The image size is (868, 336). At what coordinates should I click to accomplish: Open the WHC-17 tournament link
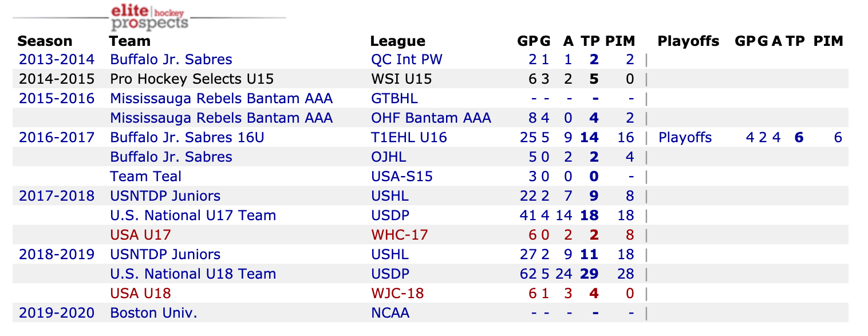pyautogui.click(x=399, y=235)
